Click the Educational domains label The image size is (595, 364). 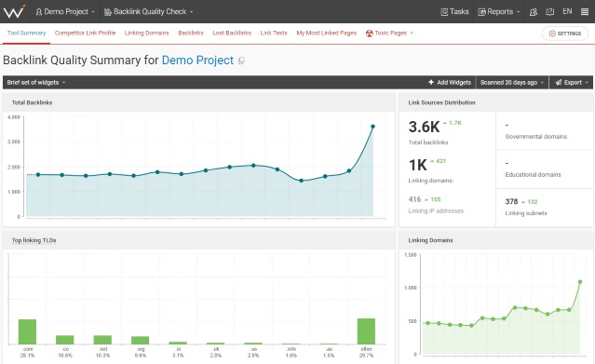pos(533,175)
